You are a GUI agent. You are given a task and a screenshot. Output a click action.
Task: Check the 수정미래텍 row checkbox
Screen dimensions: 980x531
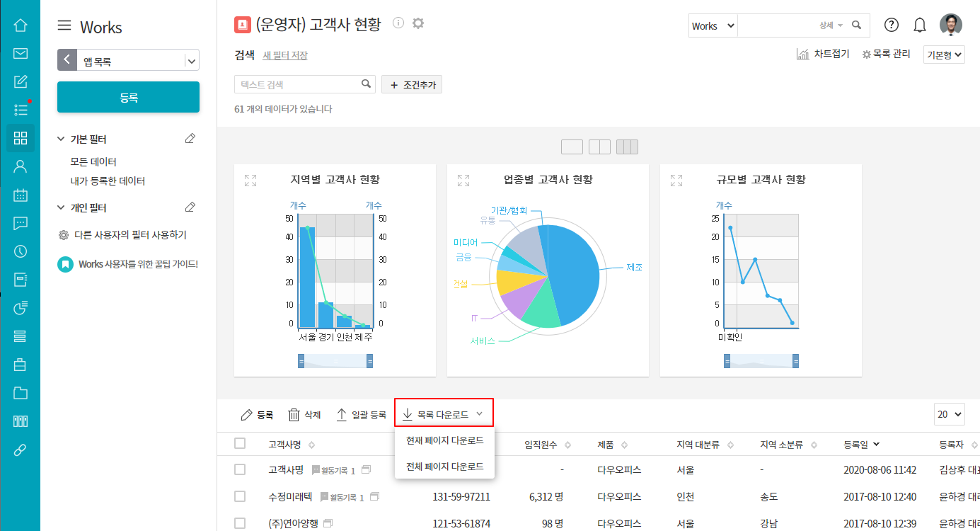click(x=240, y=497)
